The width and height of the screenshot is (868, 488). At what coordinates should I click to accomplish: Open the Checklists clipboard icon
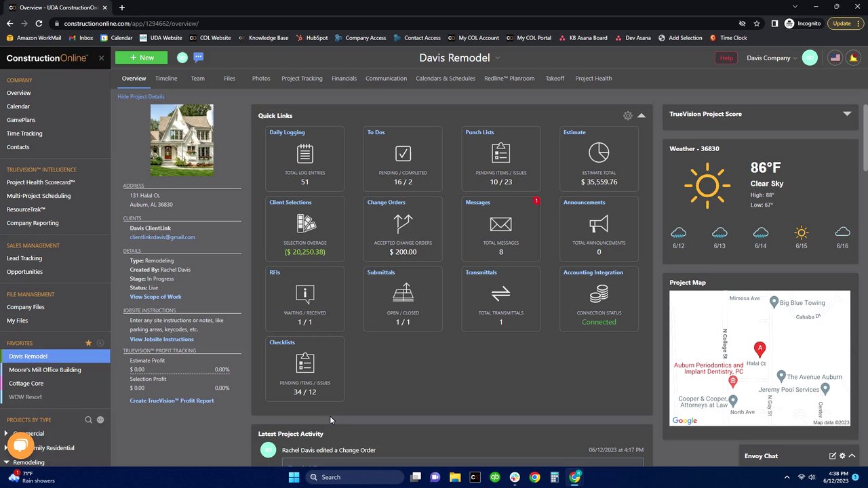pyautogui.click(x=305, y=363)
